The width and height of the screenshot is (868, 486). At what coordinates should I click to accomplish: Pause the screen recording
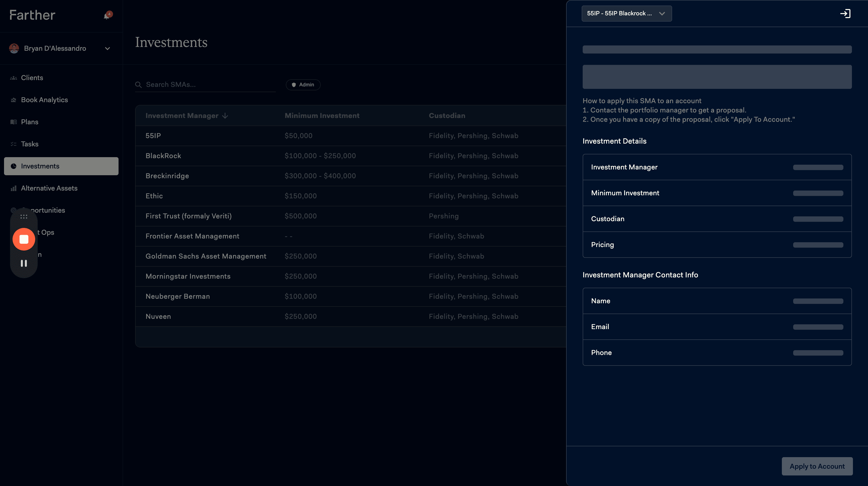click(x=24, y=263)
